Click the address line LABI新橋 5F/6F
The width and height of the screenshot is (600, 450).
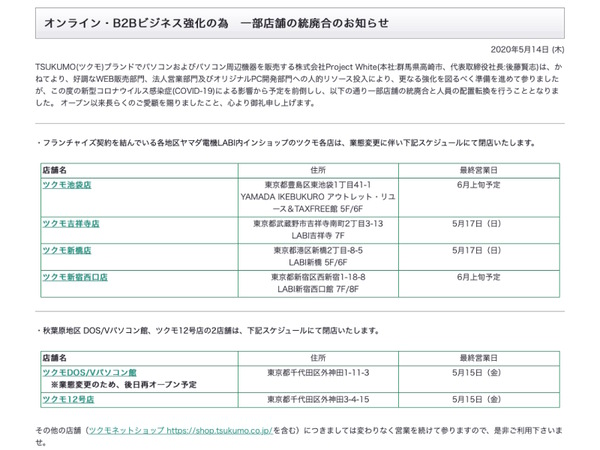pos(318,262)
